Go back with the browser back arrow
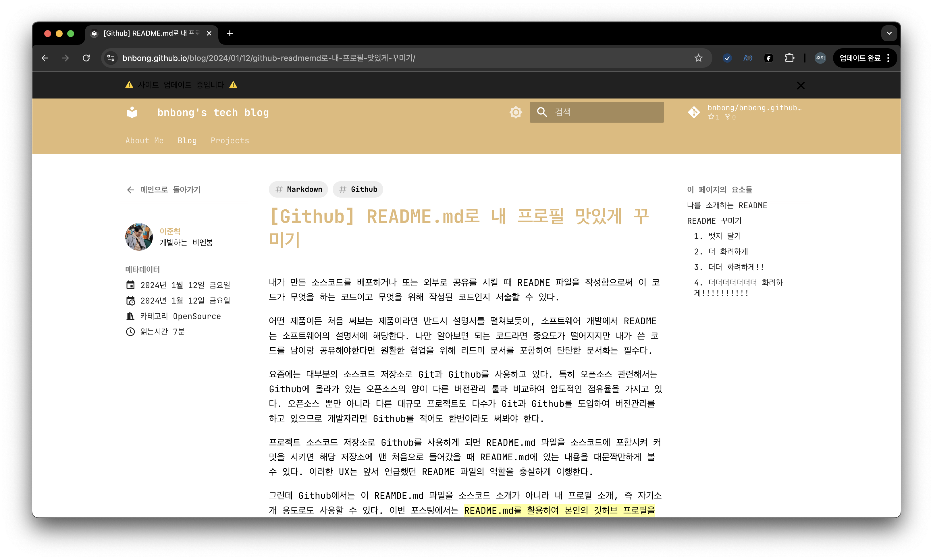 point(45,58)
